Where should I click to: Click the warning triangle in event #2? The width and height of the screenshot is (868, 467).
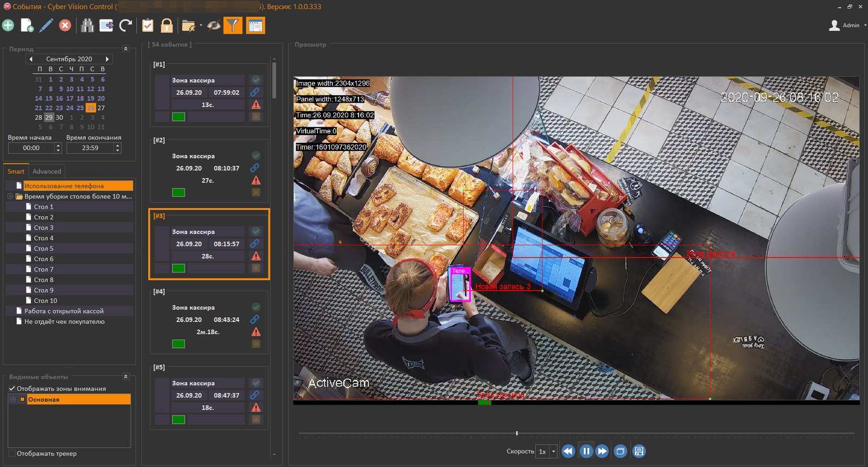[256, 180]
